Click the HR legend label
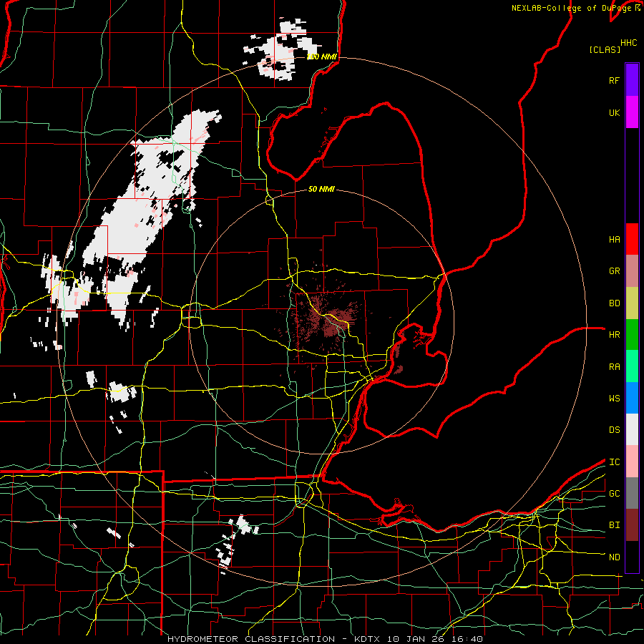 tap(614, 335)
